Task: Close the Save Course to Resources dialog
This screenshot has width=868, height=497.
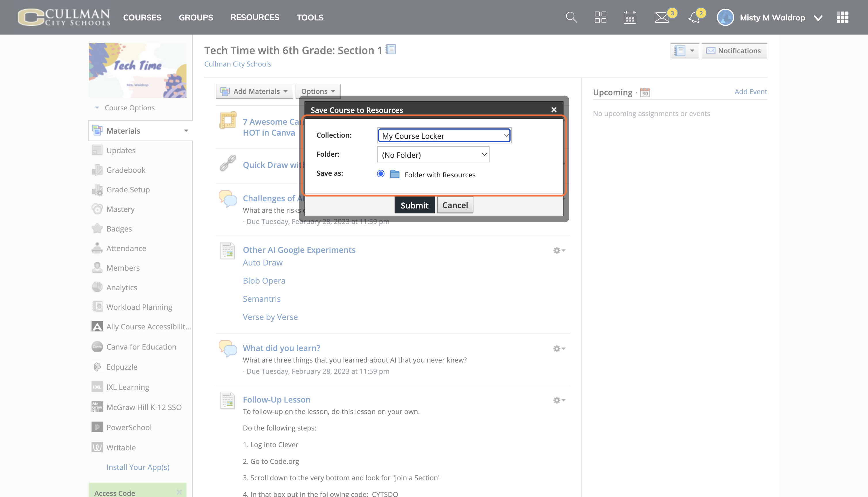Action: 553,110
